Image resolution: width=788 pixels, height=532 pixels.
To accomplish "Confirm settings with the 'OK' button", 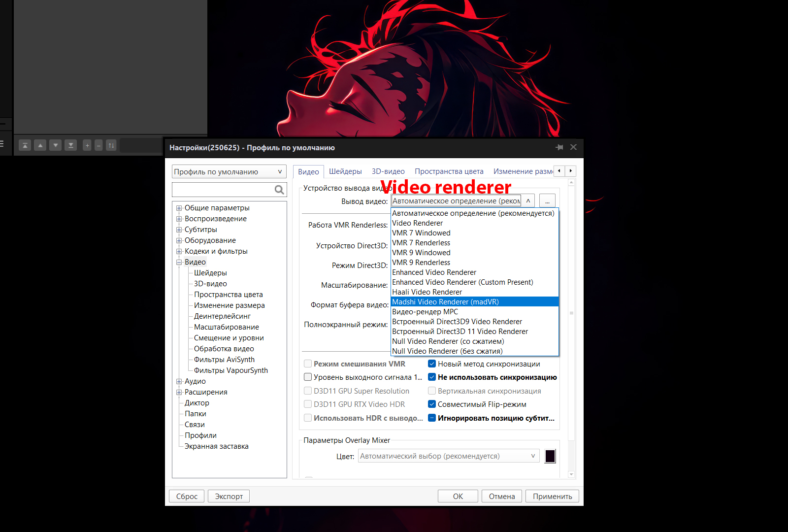I will coord(458,496).
